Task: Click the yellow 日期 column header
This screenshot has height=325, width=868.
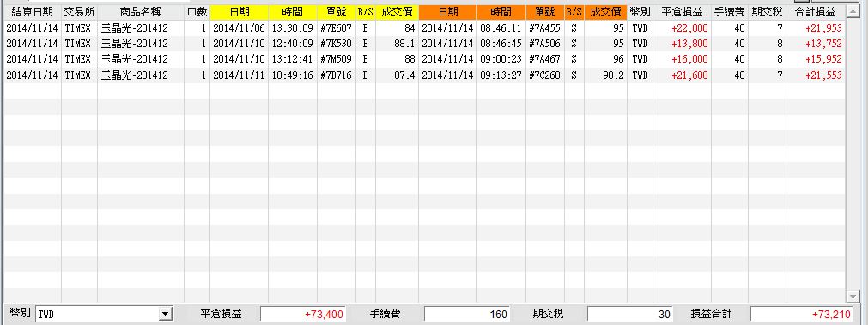Action: point(240,12)
